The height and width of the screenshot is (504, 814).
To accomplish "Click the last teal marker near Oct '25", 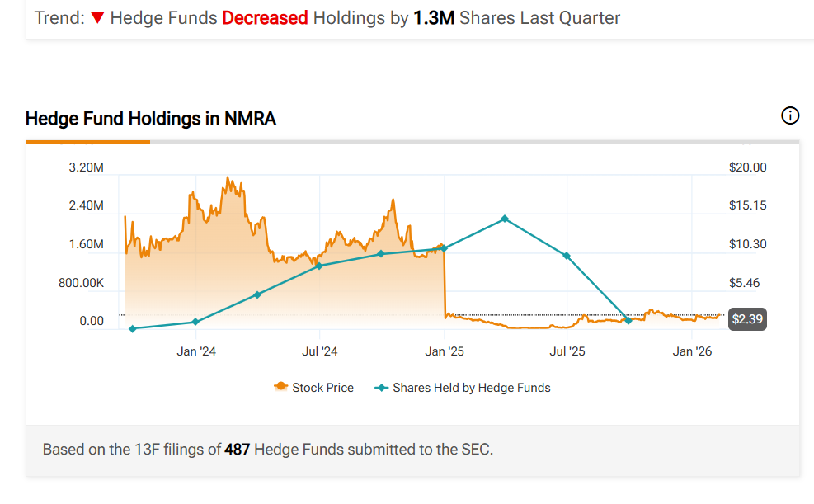I will 628,321.
